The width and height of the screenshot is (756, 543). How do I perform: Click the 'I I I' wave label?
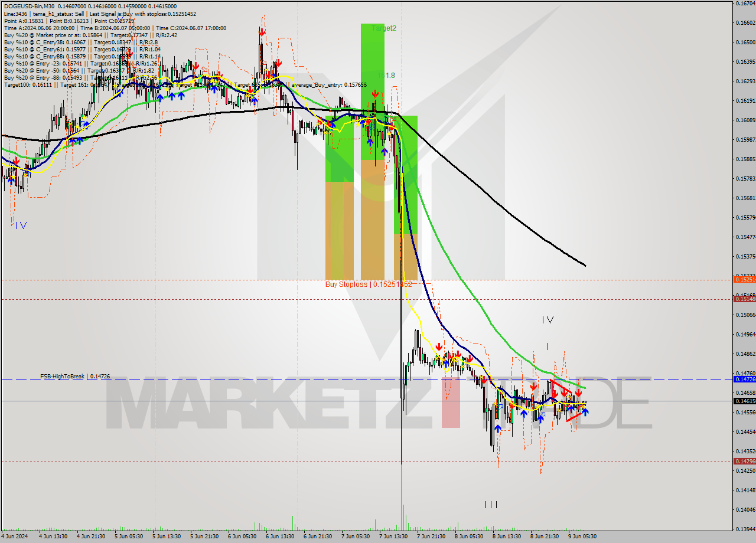[x=491, y=505]
